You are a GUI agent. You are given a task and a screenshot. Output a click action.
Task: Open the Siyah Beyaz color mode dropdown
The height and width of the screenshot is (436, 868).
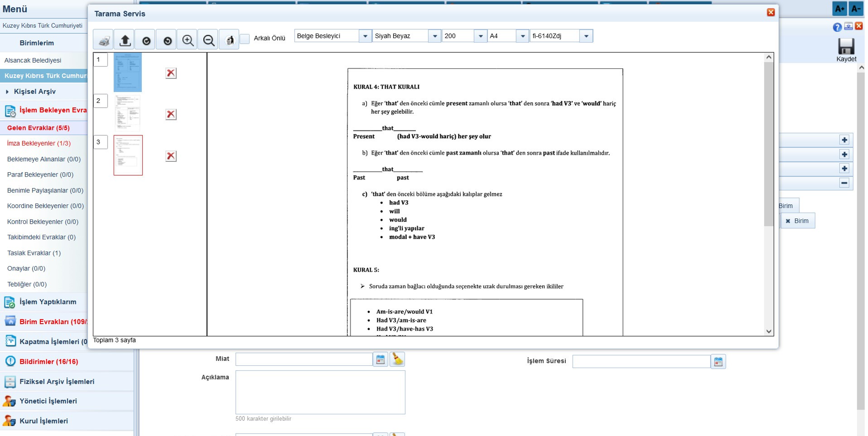click(x=434, y=36)
